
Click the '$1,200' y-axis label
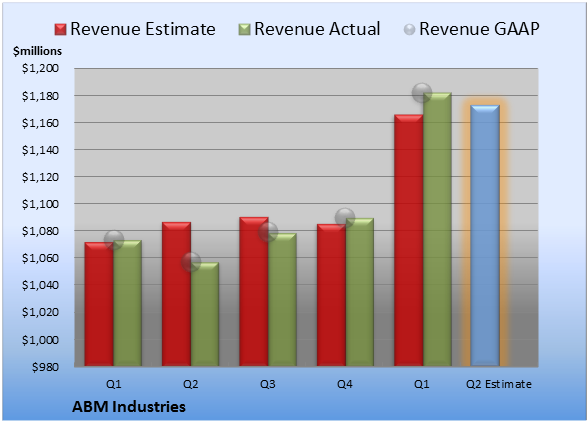(40, 68)
